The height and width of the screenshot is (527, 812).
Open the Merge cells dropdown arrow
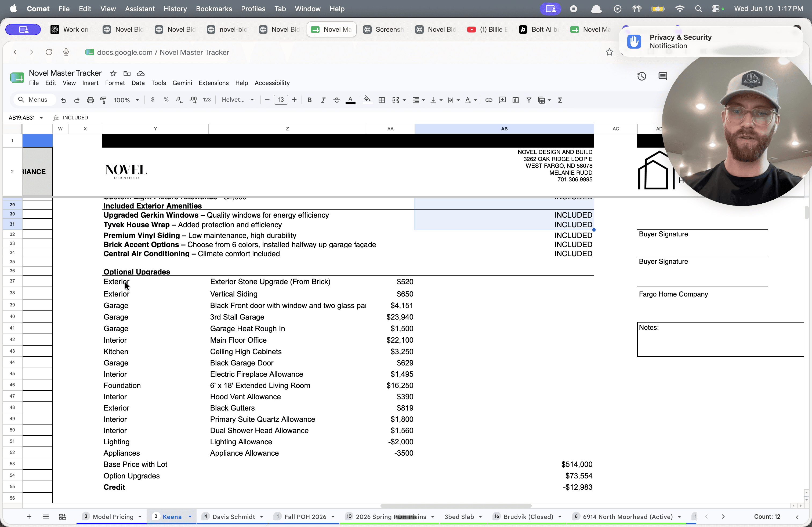[404, 100]
